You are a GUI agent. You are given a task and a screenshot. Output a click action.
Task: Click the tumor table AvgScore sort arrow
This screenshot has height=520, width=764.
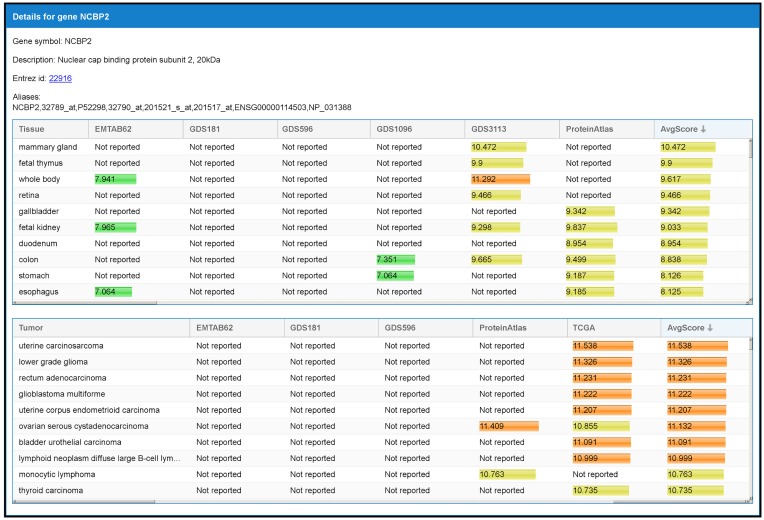pos(709,328)
